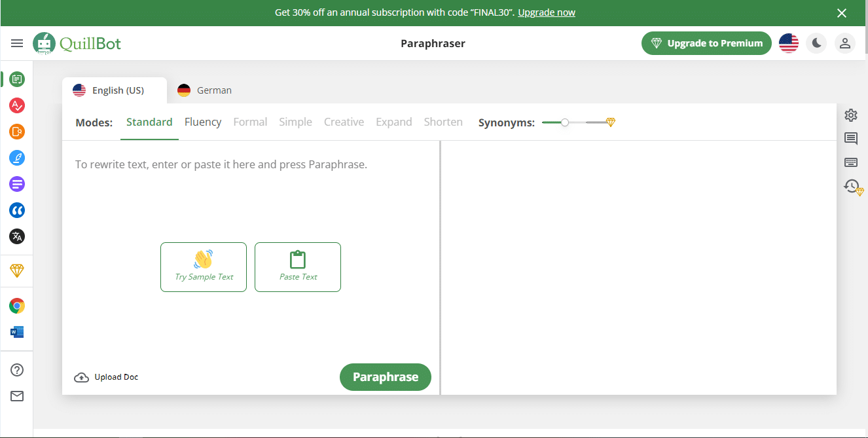Expand the hamburger navigation menu

point(17,43)
